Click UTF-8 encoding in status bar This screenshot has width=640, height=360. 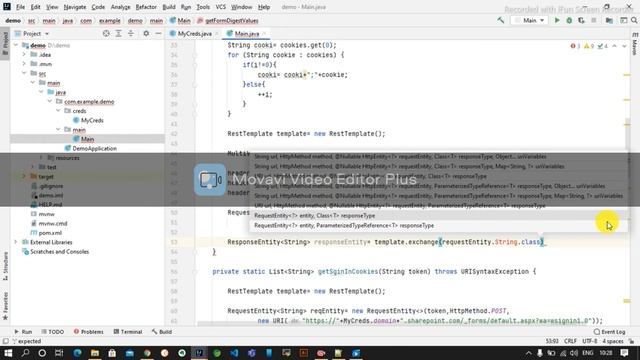[589, 341]
